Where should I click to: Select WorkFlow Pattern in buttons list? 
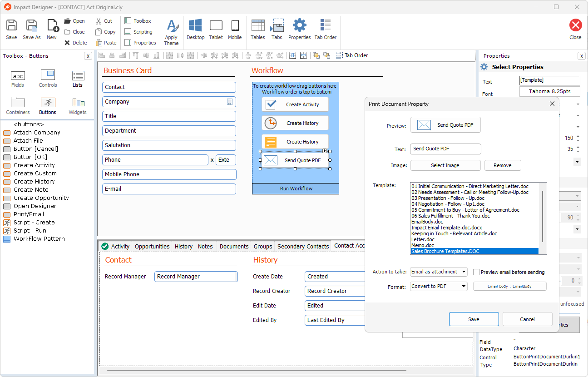click(39, 239)
